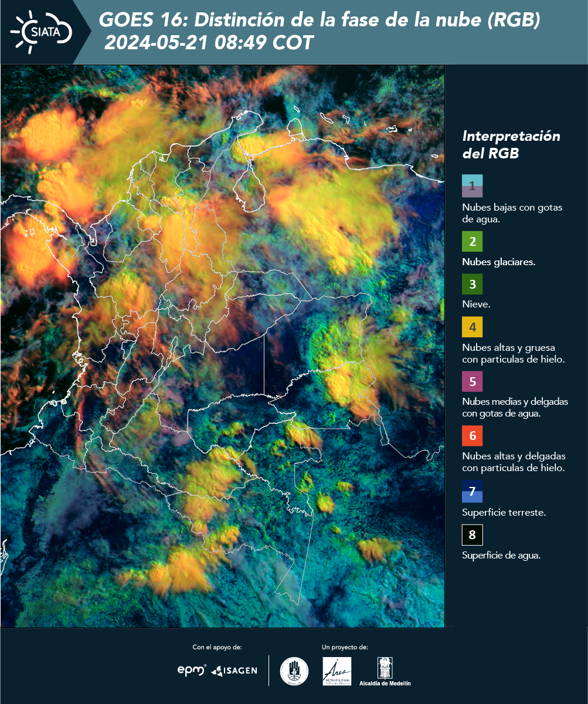Click the "Interpretación del RGB" heading
This screenshot has height=704, width=588.
[511, 144]
